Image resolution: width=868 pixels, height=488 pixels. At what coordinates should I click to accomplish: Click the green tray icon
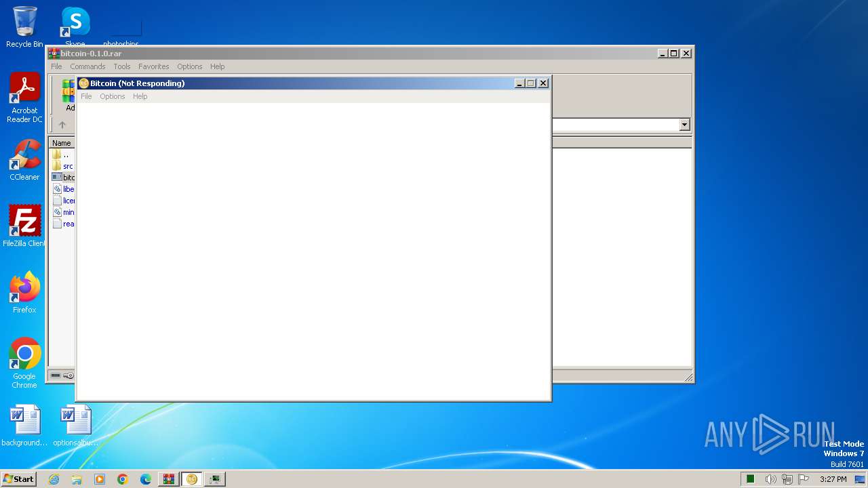[751, 479]
